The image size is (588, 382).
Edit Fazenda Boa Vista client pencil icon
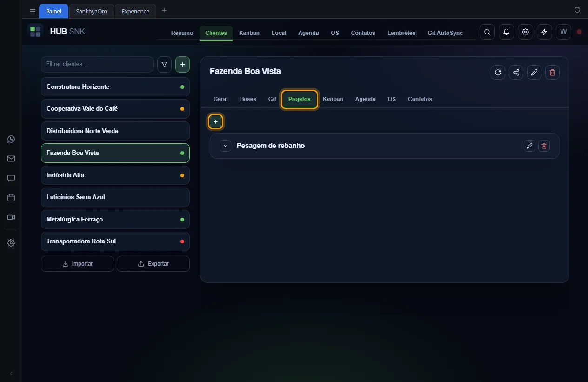534,72
